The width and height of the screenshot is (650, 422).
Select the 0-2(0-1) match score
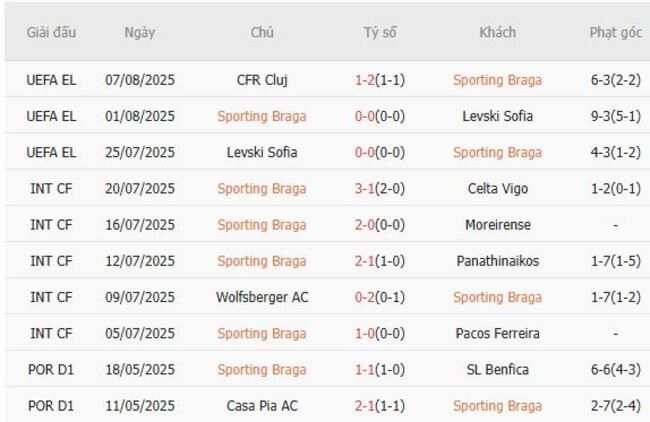(379, 297)
